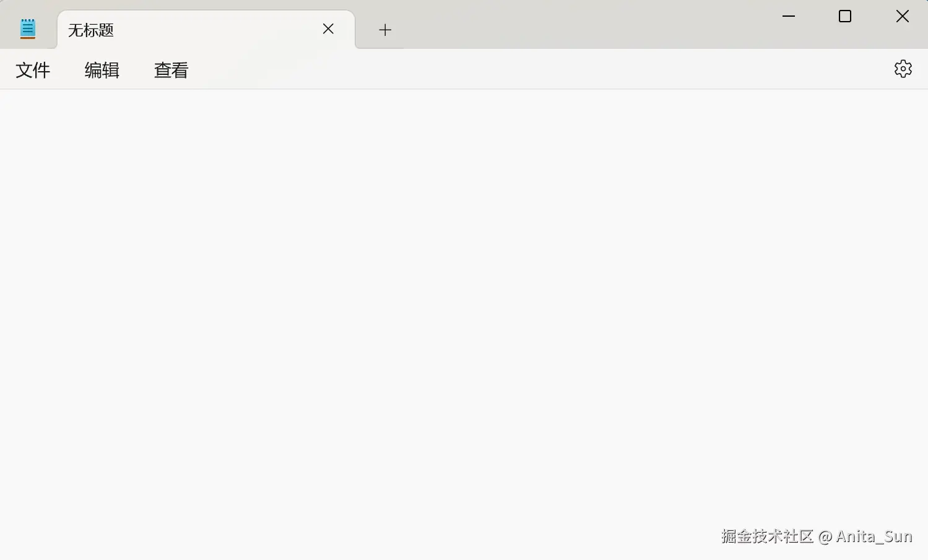
Task: Open the 文件 menu
Action: coord(33,70)
